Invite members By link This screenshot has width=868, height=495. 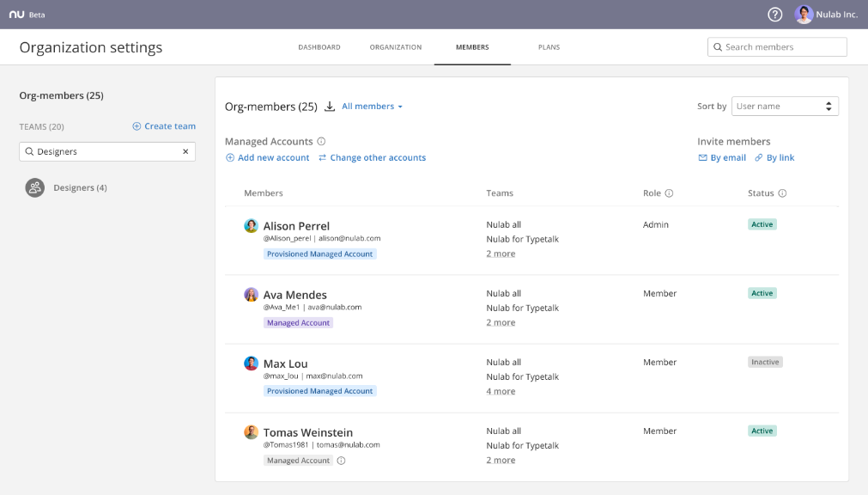(x=774, y=158)
